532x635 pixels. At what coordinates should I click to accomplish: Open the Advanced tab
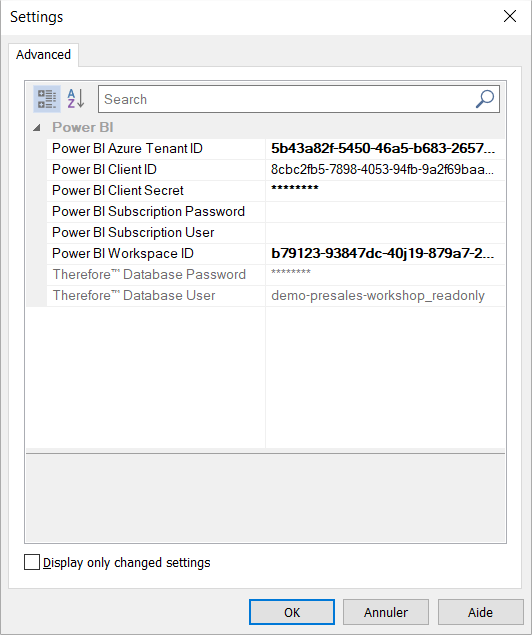click(x=43, y=55)
